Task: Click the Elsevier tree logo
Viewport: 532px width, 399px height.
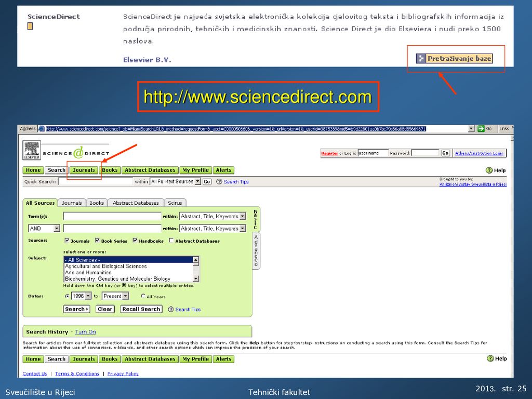Action: (x=32, y=150)
